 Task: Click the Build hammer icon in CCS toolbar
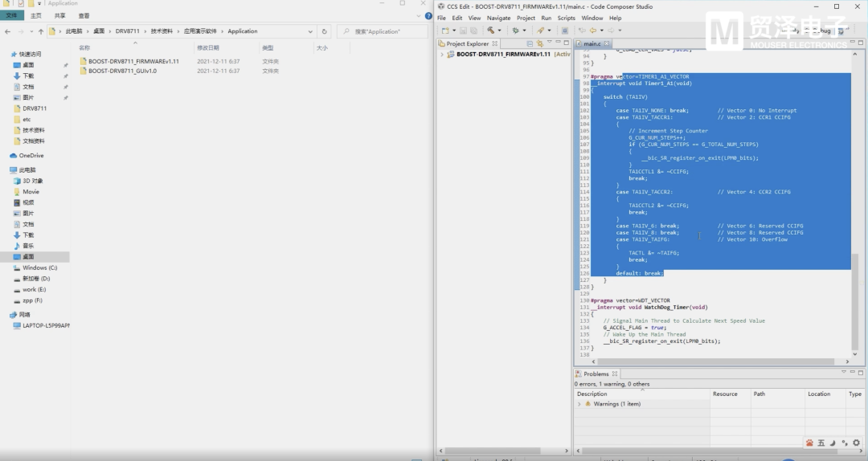(x=489, y=31)
